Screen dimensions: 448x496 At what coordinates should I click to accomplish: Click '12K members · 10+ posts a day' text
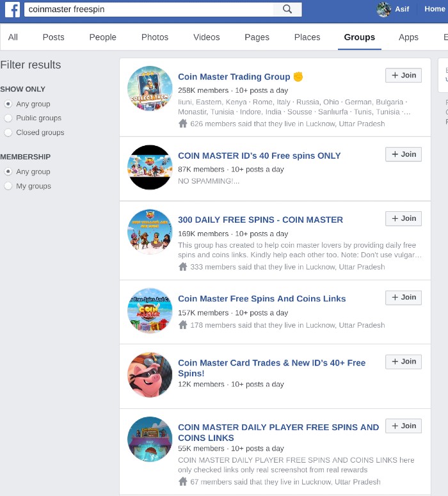(x=231, y=385)
